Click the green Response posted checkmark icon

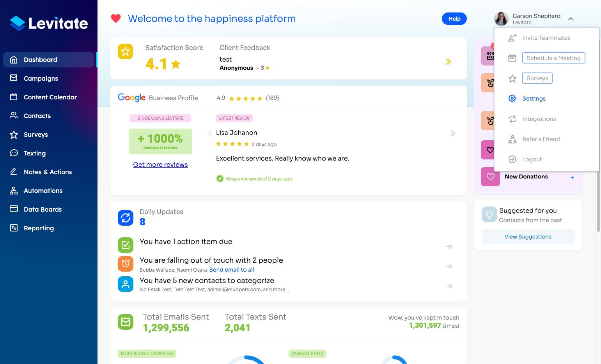[220, 178]
